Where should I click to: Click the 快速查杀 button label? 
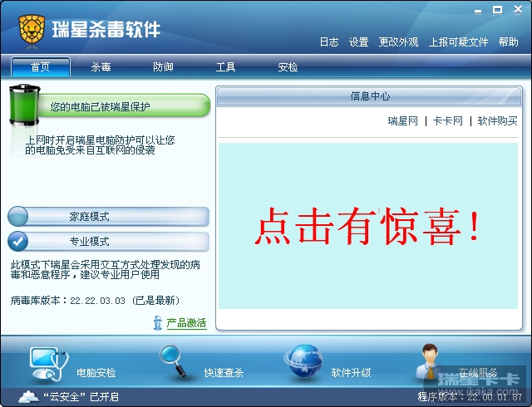coord(224,373)
